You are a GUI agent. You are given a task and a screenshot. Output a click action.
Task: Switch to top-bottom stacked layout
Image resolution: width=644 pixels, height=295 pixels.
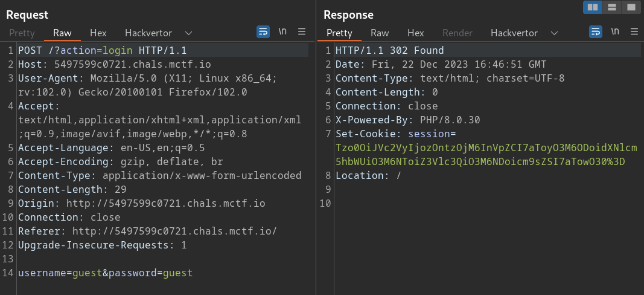[611, 7]
